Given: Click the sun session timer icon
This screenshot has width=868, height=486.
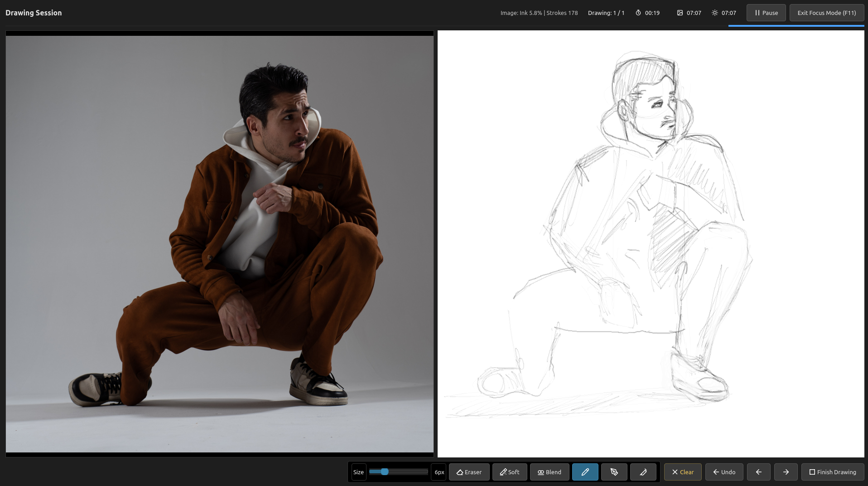Looking at the screenshot, I should point(715,13).
